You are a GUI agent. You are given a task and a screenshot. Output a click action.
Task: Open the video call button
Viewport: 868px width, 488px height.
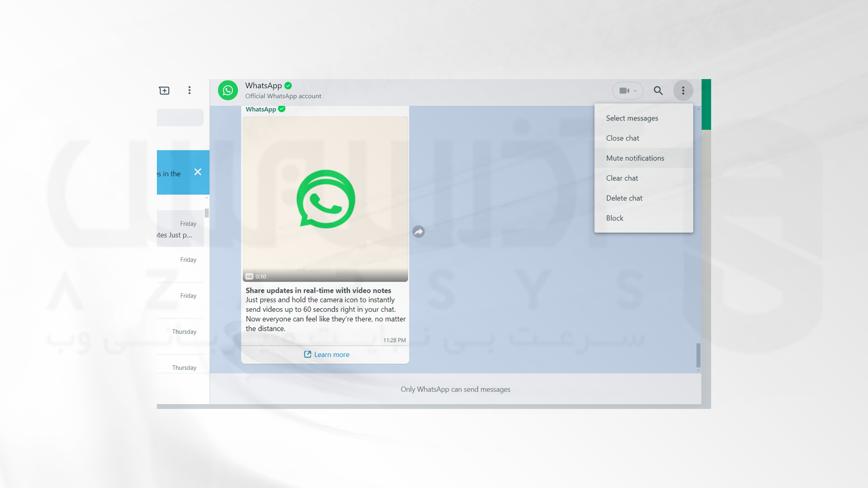pyautogui.click(x=623, y=90)
